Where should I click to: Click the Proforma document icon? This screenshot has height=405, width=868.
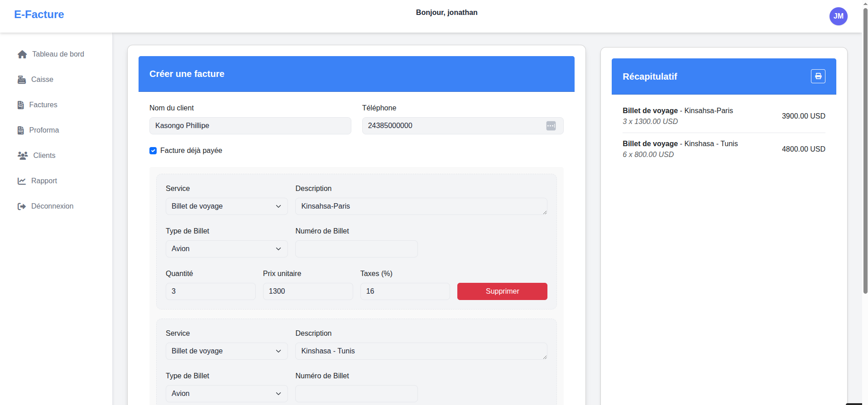click(x=21, y=130)
